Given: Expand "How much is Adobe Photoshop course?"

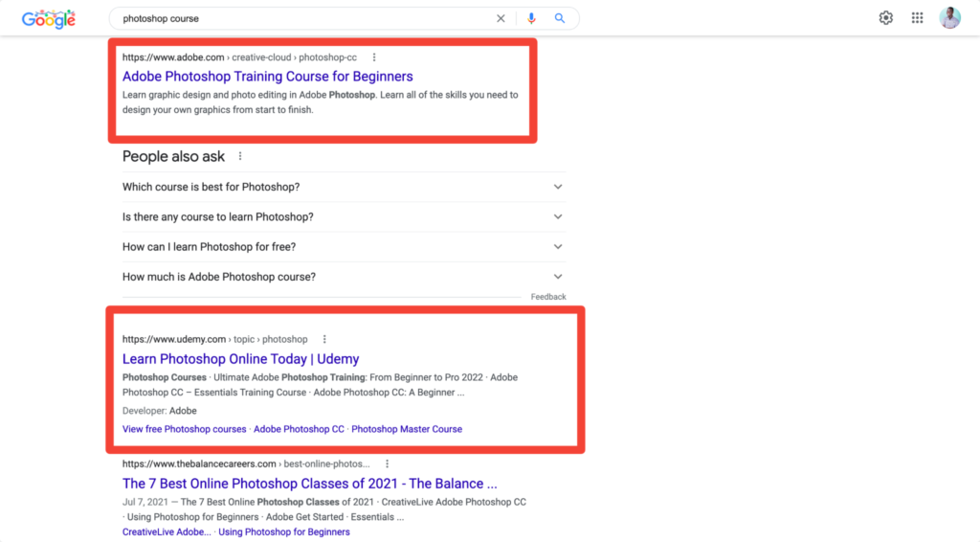Looking at the screenshot, I should click(x=558, y=277).
